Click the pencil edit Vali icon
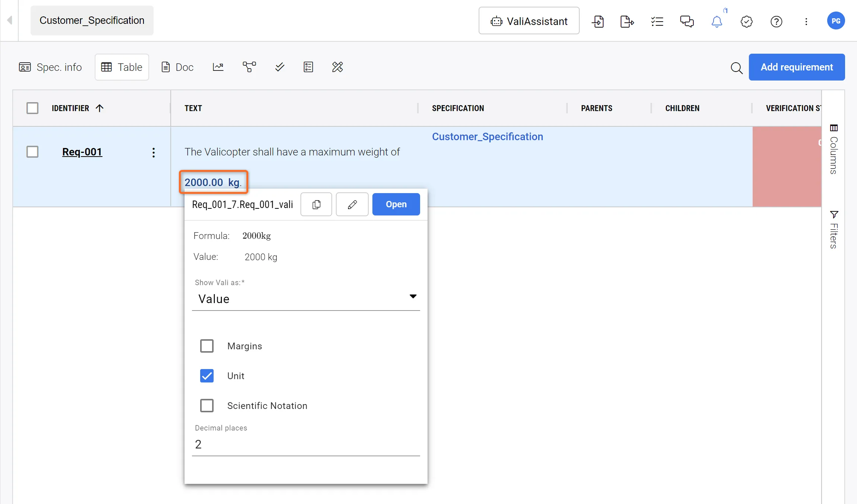 point(352,204)
